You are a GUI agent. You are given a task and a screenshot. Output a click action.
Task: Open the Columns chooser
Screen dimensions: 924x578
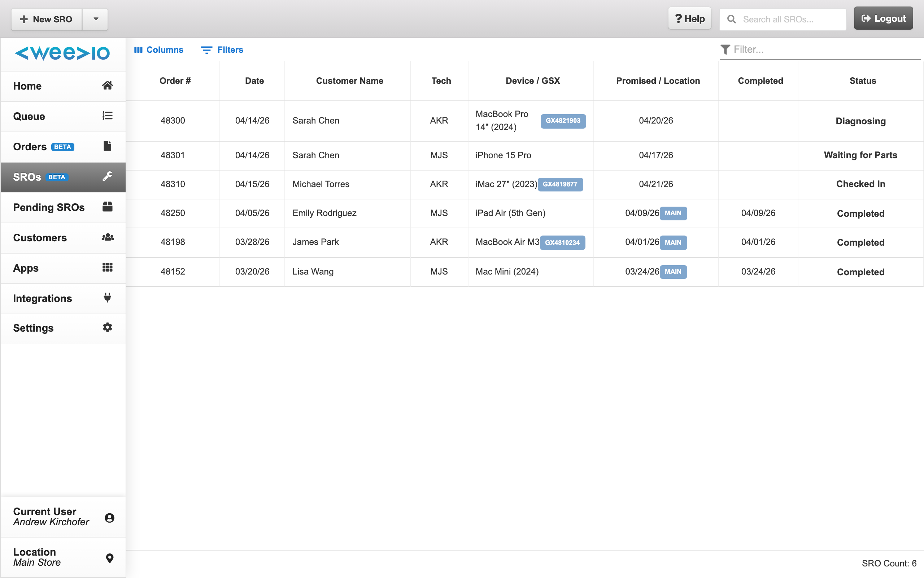click(x=158, y=50)
